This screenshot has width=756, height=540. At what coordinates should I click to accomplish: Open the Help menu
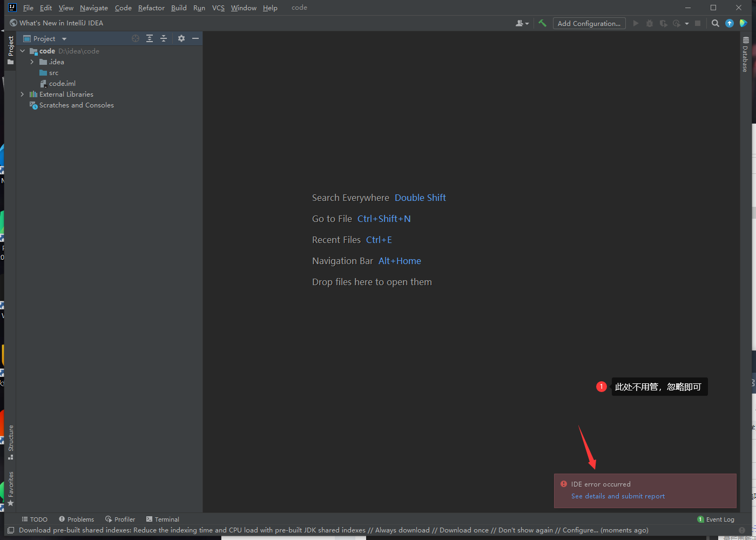tap(270, 8)
